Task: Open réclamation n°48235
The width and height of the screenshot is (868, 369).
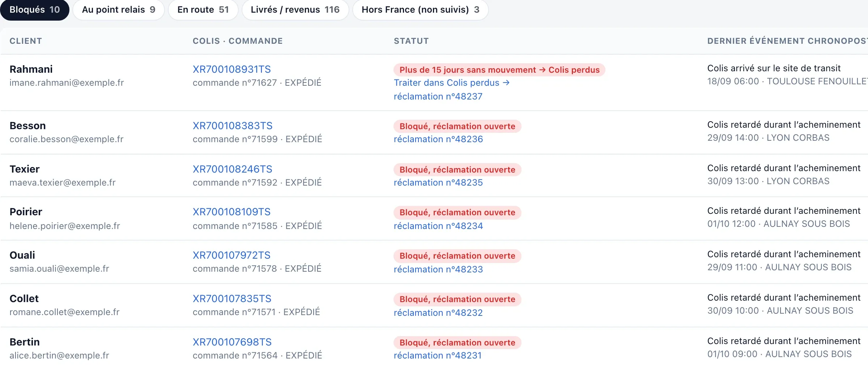Action: click(438, 183)
